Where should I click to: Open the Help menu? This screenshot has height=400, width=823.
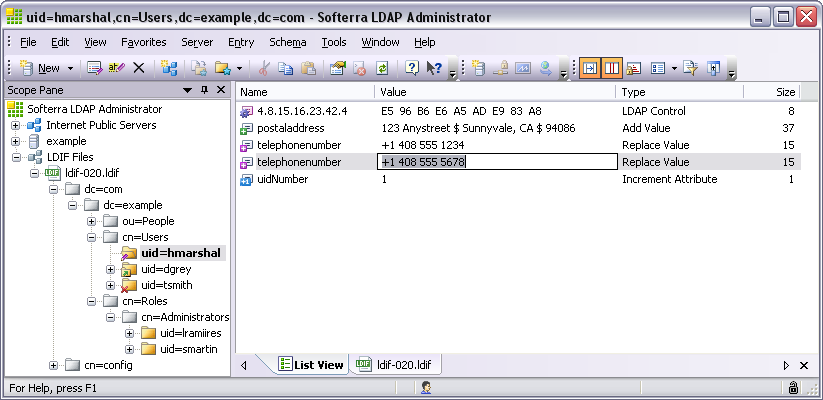(x=425, y=42)
